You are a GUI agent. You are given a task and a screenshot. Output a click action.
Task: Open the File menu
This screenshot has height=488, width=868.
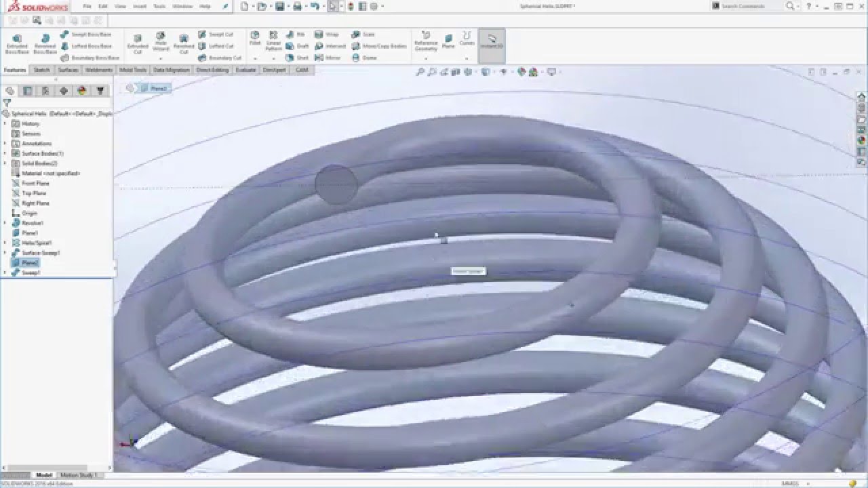pos(87,6)
